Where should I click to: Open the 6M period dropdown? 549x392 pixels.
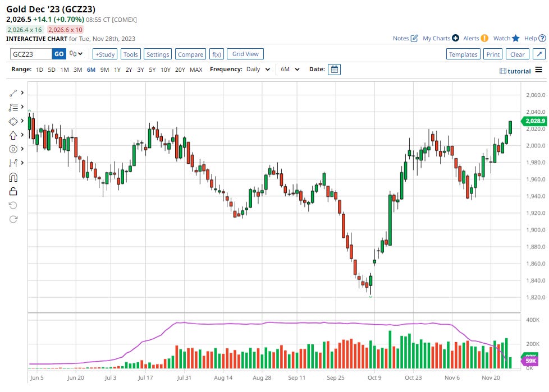point(290,70)
